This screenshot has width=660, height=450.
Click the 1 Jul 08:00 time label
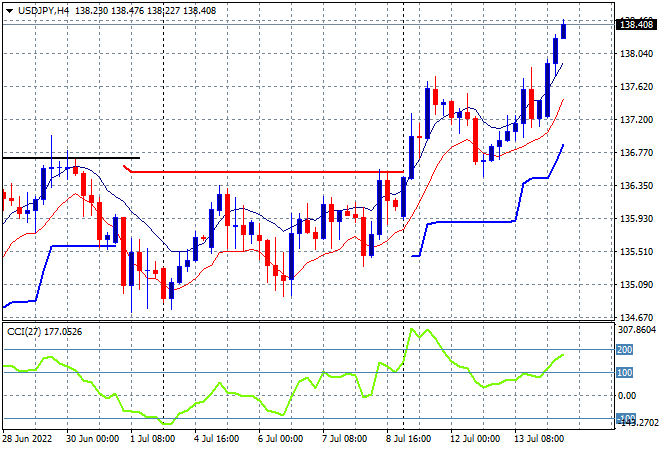154,439
